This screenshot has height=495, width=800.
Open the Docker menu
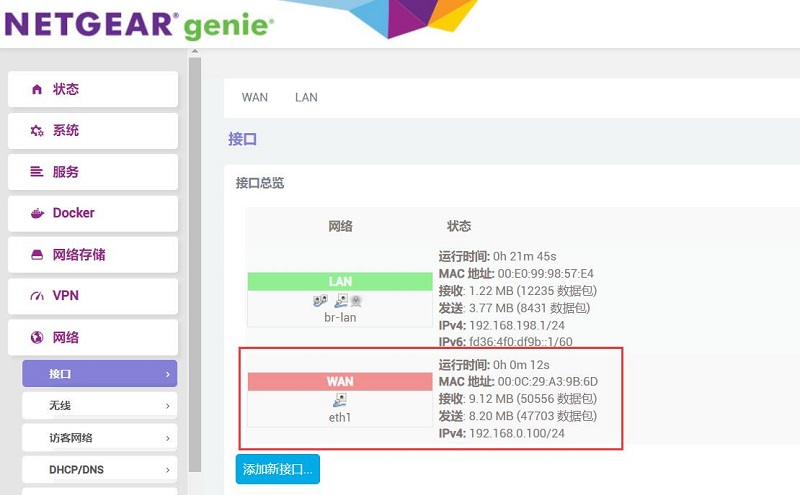[93, 213]
